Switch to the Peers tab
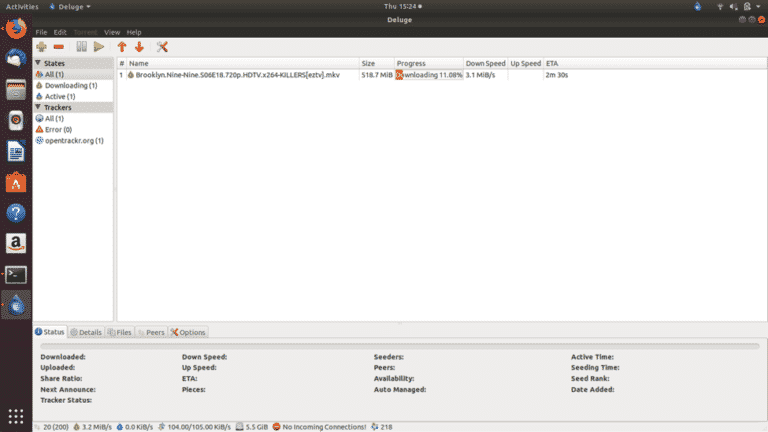The height and width of the screenshot is (432, 768). [x=151, y=332]
